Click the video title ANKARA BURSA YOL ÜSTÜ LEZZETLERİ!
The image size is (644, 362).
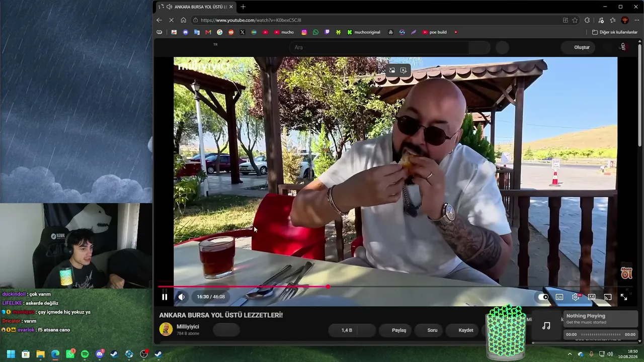221,315
